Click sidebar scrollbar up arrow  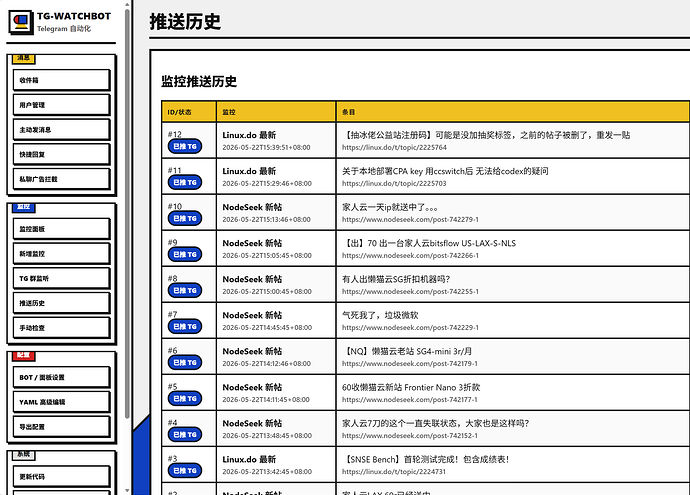click(x=127, y=4)
